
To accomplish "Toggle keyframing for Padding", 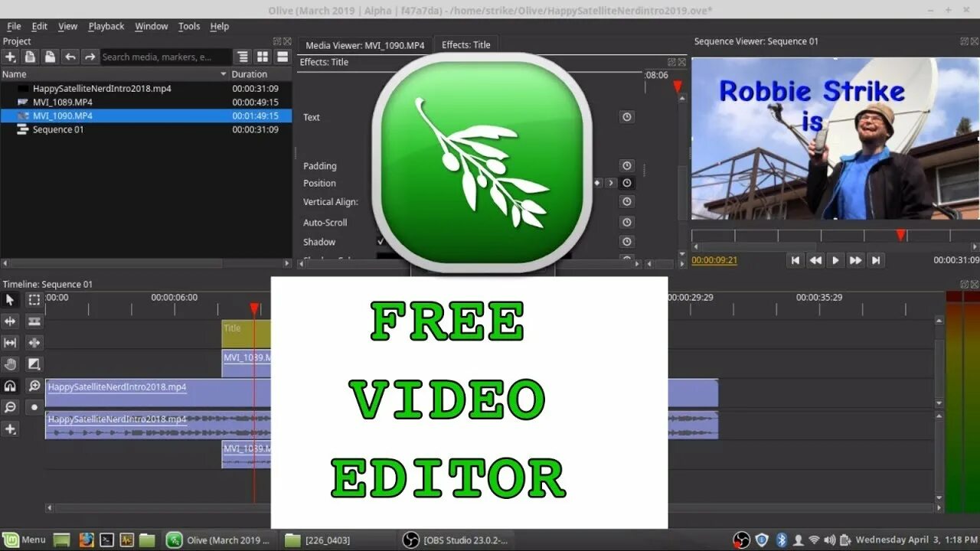I will pos(627,165).
